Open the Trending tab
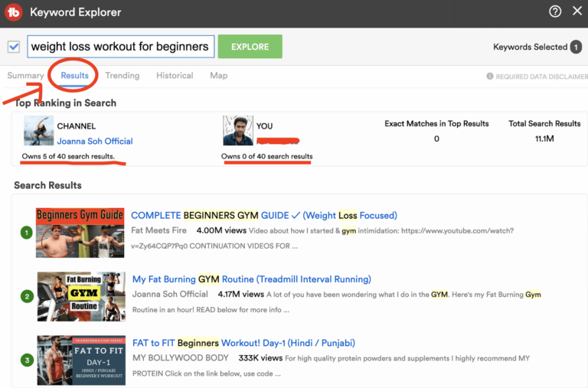 (x=122, y=75)
